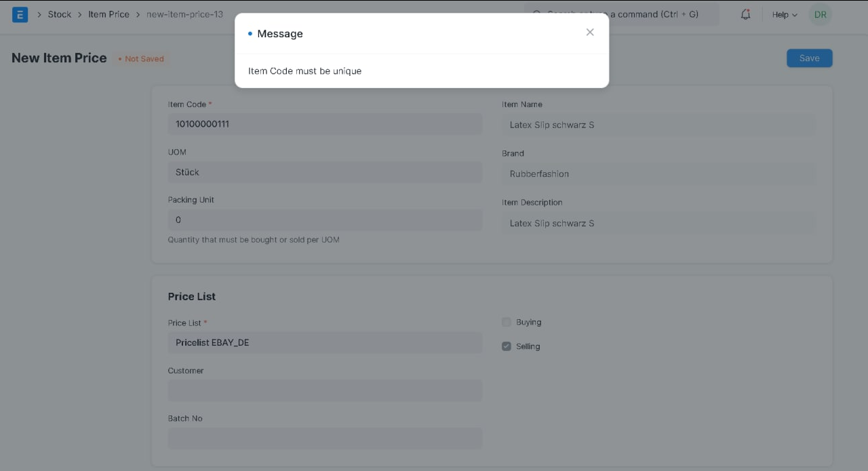Open ERPNext home via the logo icon
The height and width of the screenshot is (471, 868).
tap(20, 14)
